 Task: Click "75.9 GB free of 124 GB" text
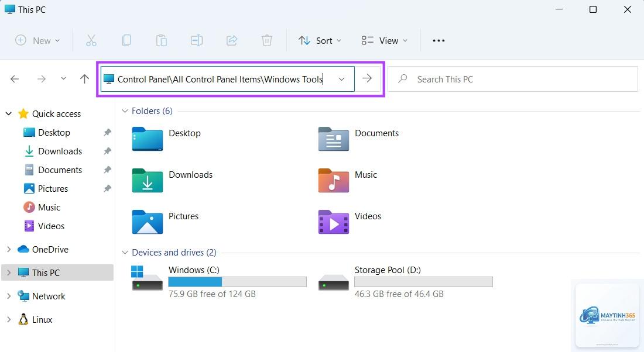[212, 294]
